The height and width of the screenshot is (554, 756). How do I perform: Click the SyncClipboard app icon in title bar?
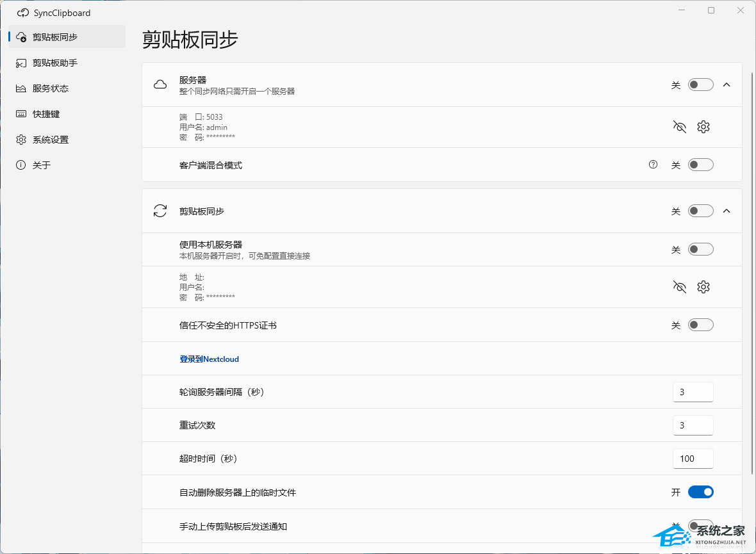tap(23, 13)
